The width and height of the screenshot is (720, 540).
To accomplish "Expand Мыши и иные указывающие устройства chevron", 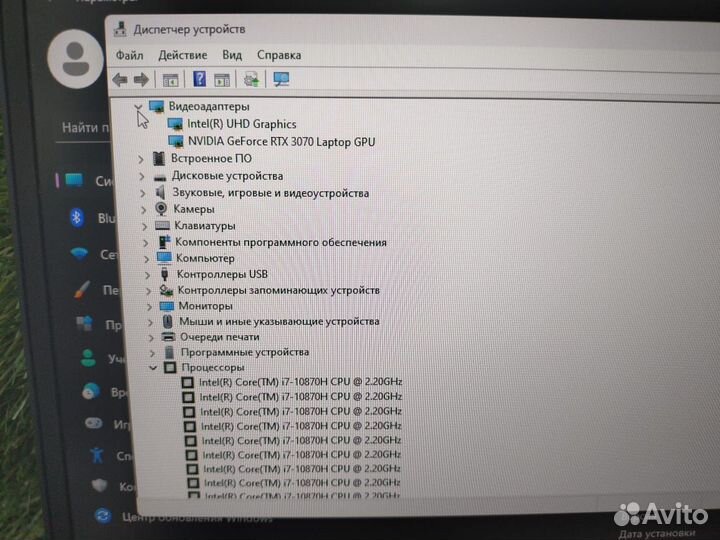I will pos(150,322).
